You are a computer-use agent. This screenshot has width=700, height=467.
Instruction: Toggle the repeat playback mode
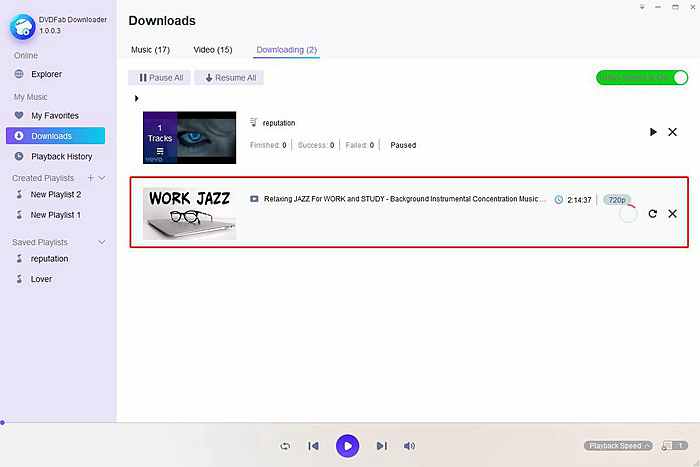tap(285, 446)
